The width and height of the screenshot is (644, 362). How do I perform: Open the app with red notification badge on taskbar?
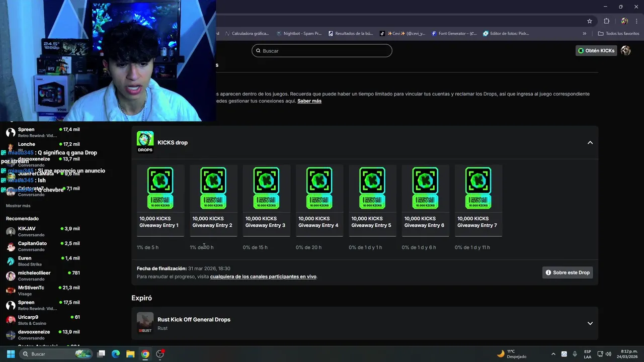pyautogui.click(x=160, y=354)
